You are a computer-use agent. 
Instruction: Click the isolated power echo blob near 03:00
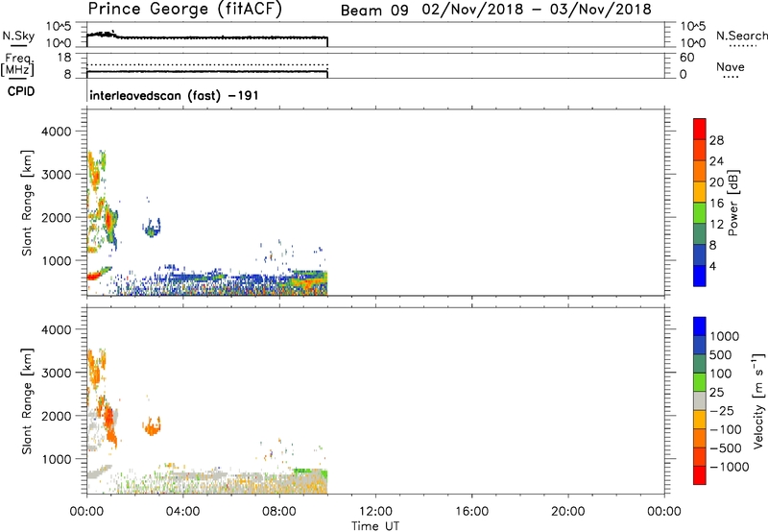point(153,228)
